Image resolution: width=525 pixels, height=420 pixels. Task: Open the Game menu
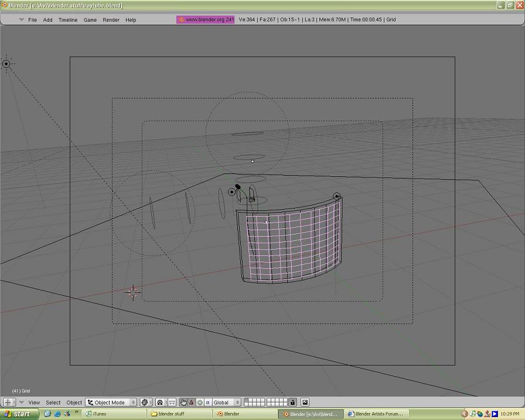coord(90,20)
